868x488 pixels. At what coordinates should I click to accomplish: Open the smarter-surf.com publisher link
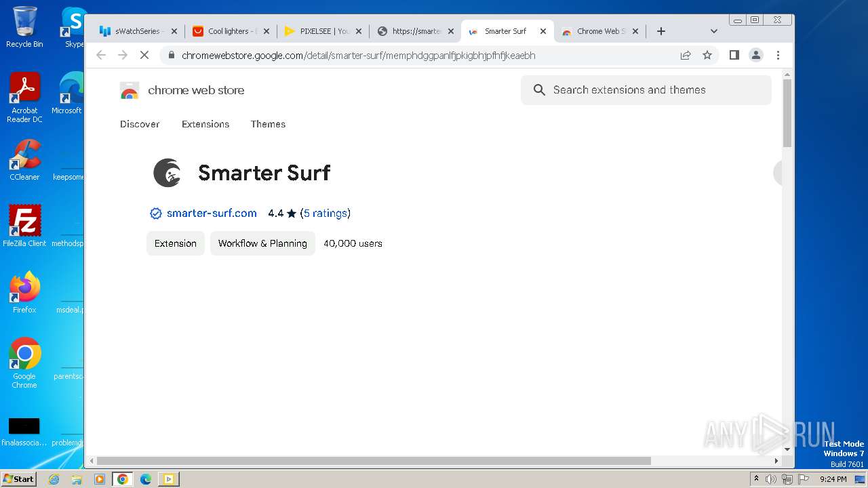point(212,213)
